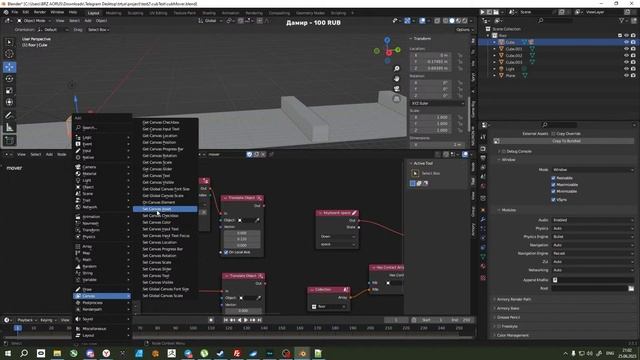
Task: Select the Move tool in viewport toolbar
Action: pos(9,67)
